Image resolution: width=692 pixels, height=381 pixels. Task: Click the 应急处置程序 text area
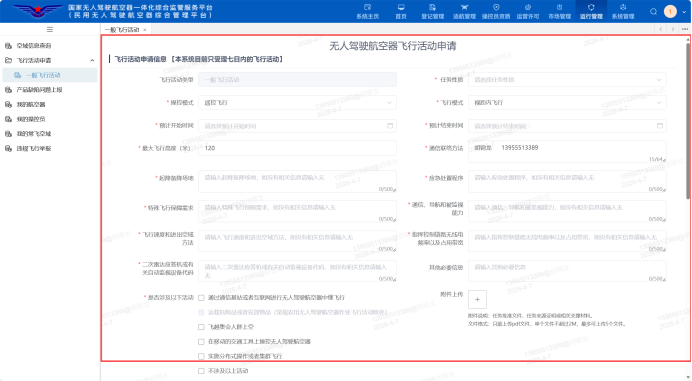point(567,181)
